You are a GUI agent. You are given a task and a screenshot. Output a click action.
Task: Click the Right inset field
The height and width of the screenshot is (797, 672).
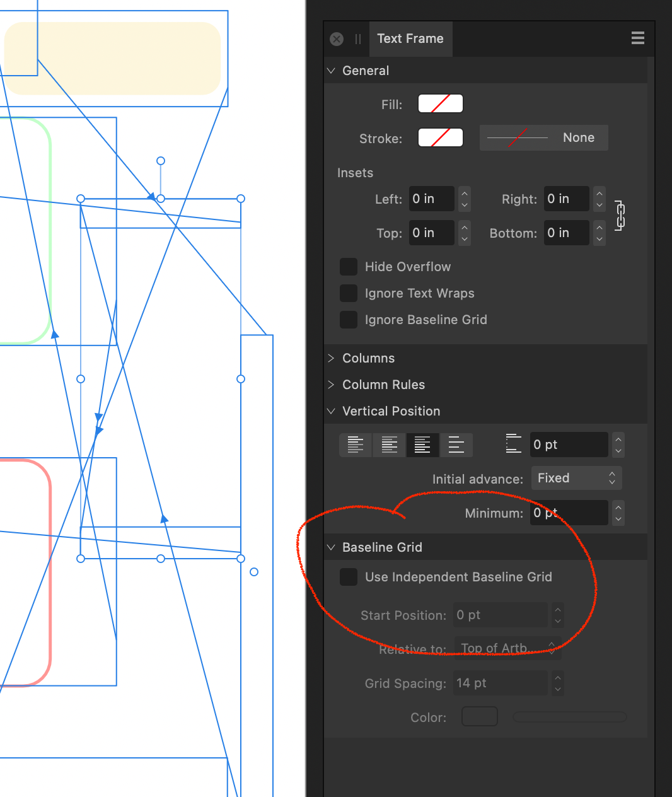[x=567, y=199]
